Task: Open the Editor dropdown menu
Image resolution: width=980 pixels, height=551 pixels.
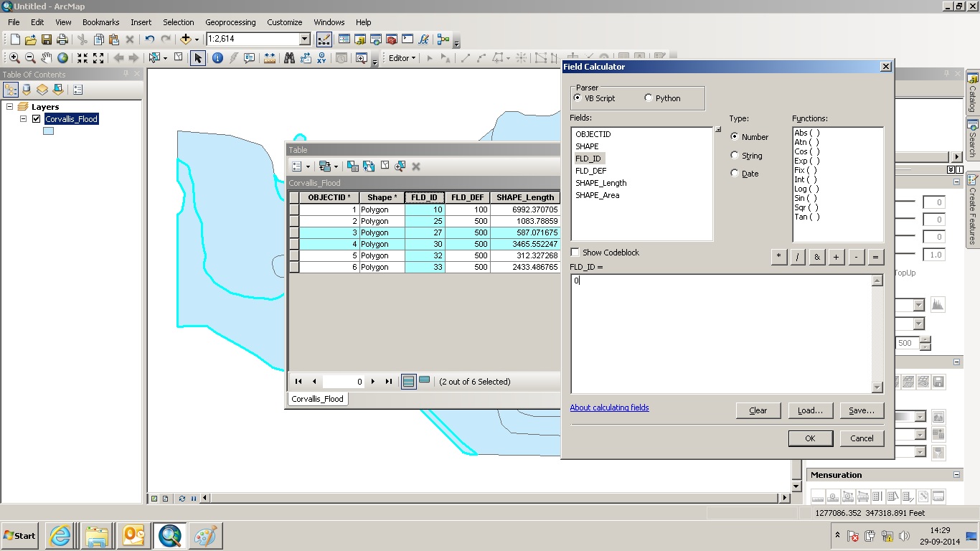Action: click(x=402, y=58)
